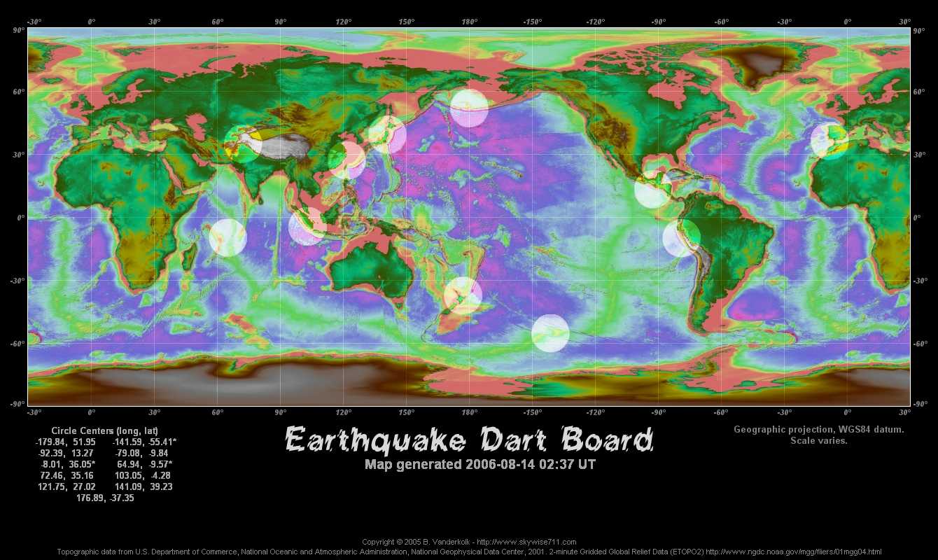Select the '64.94, -9.57*' coordinate entry
938x560 pixels.
click(x=145, y=464)
